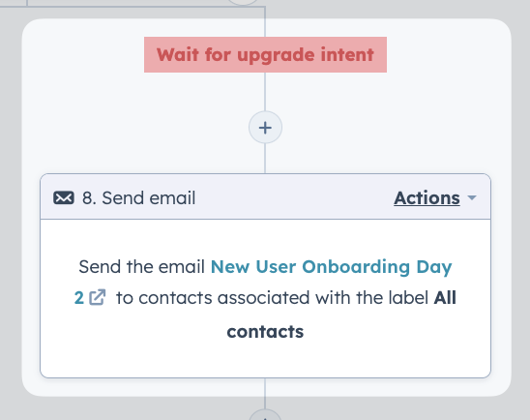Open the external link icon beside the email name

coord(98,298)
